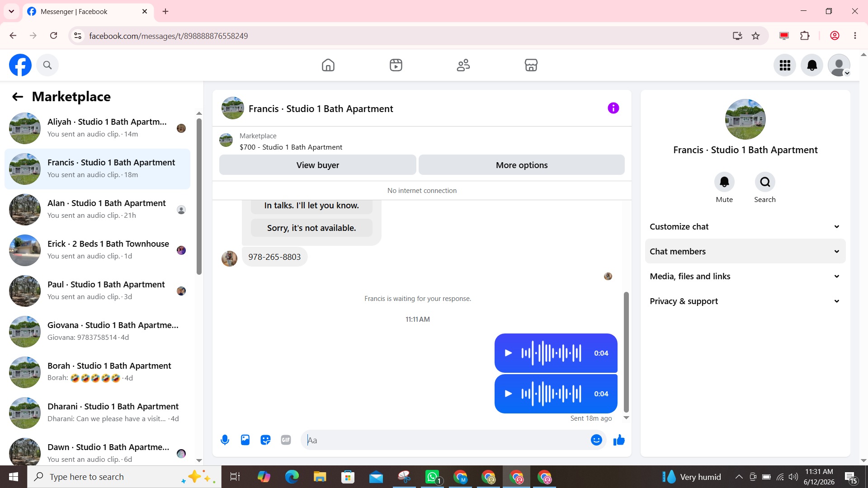The width and height of the screenshot is (868, 488).
Task: Bookmark this page with the star icon
Action: tap(755, 36)
